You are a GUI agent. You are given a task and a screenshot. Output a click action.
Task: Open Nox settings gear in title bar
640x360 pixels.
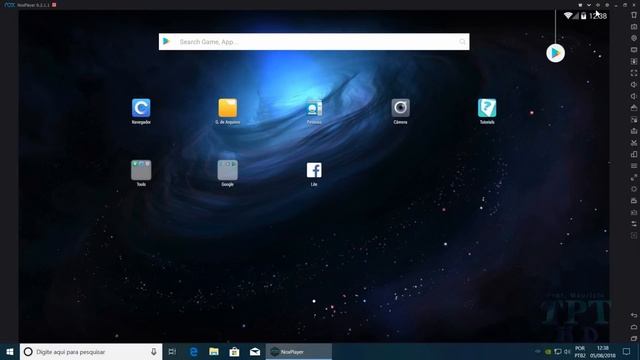(x=607, y=5)
